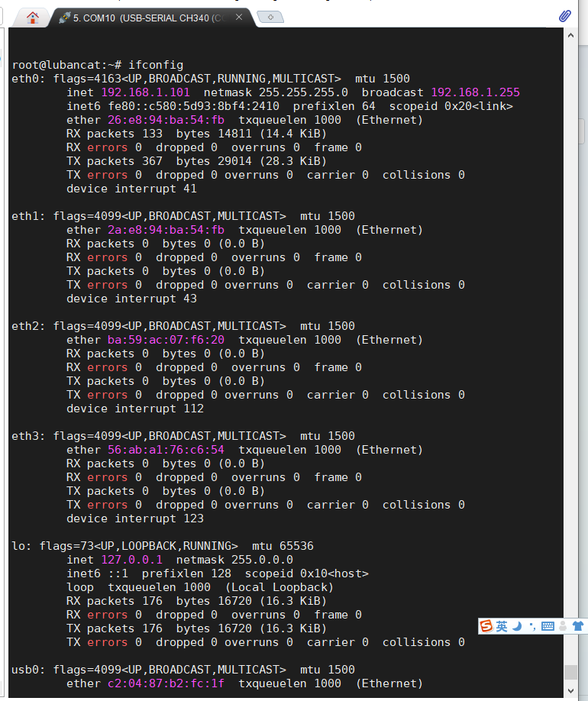The image size is (588, 701).
Task: Click MAC address c2:04:87:b2:fc:1f
Action: coord(166,683)
